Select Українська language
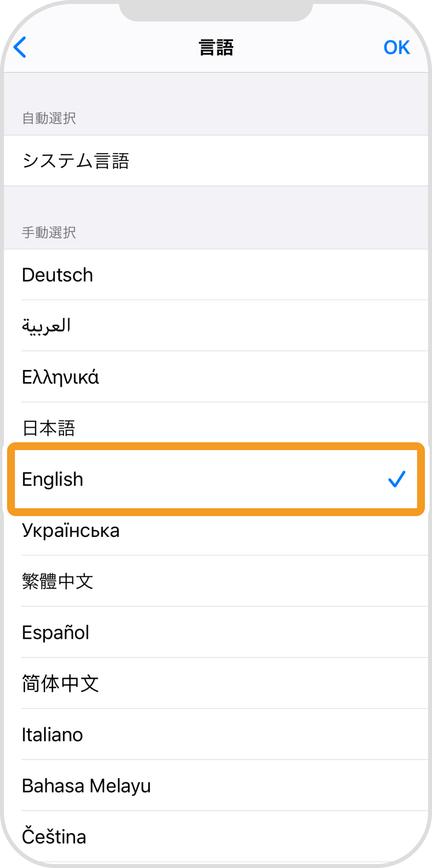The image size is (432, 868). pos(71,530)
